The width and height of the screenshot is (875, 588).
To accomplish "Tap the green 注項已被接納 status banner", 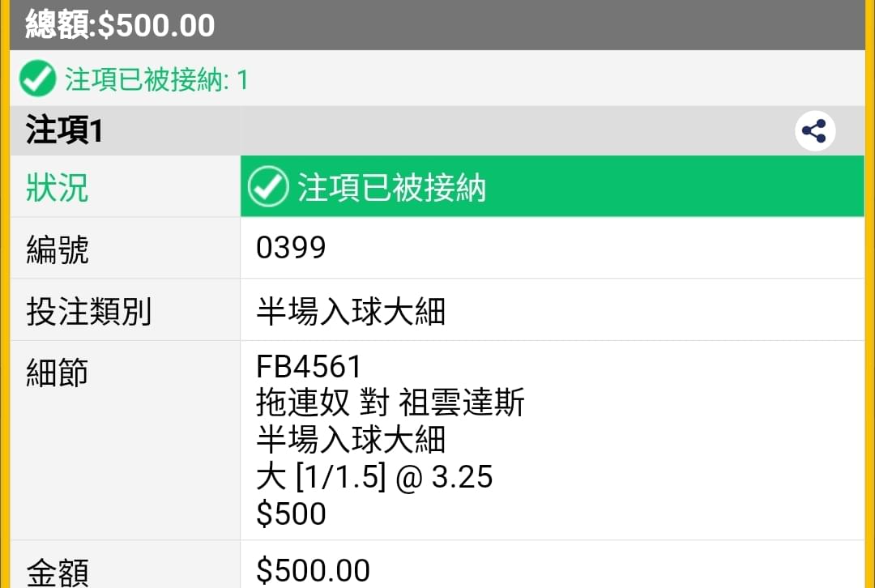I will pos(553,186).
